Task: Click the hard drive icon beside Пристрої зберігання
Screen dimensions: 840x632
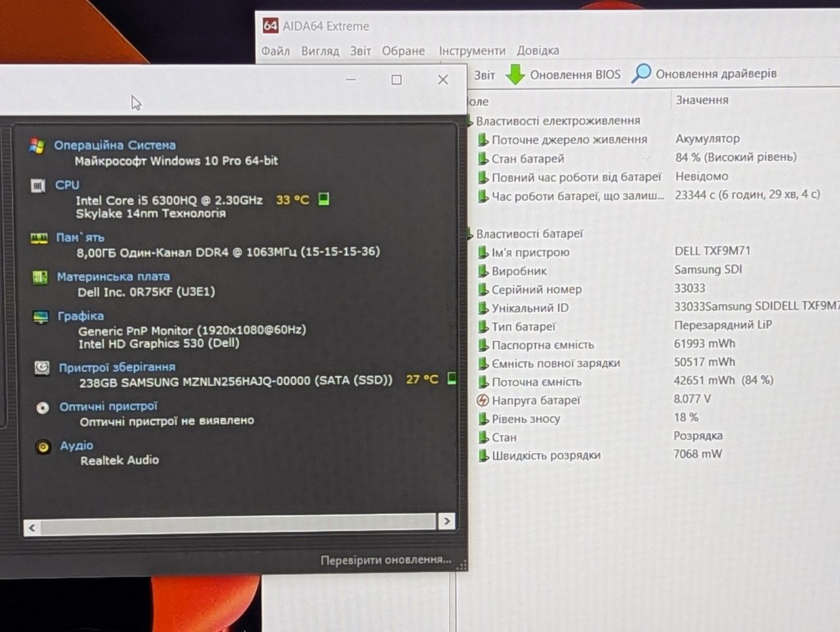Action: coord(42,368)
